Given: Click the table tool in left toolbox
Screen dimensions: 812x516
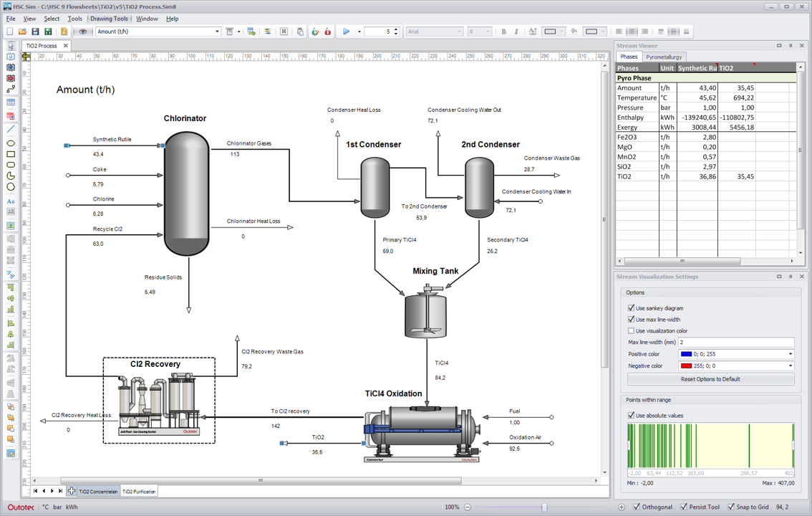Looking at the screenshot, I should tap(10, 103).
